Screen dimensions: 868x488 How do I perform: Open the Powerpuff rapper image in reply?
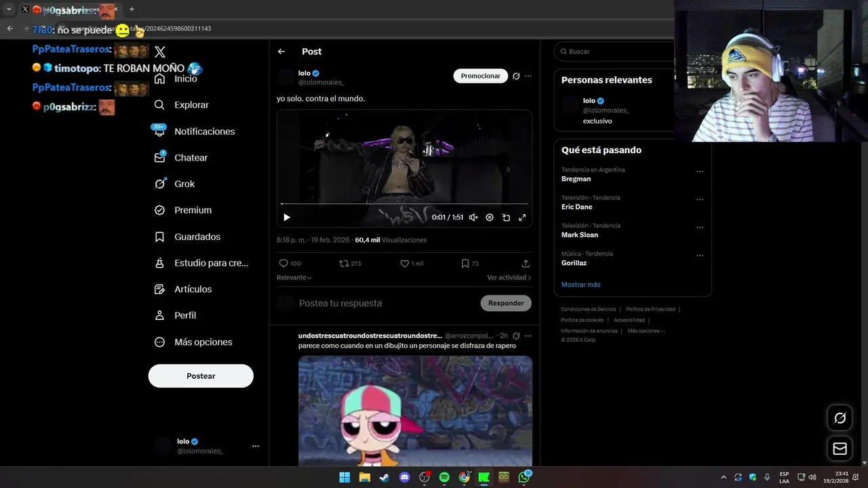pyautogui.click(x=415, y=411)
